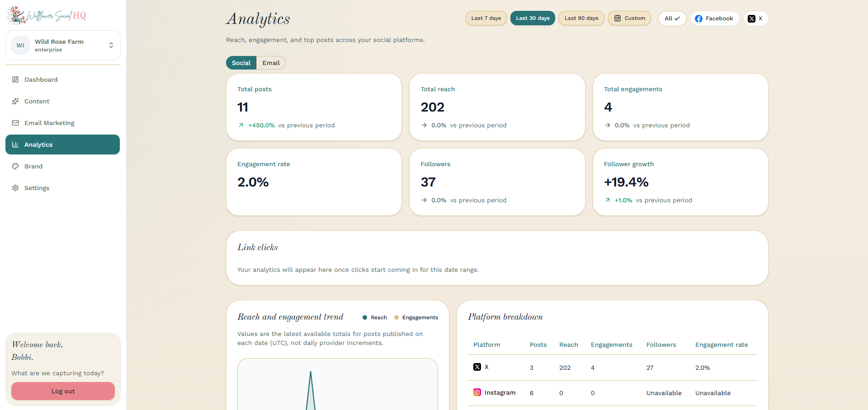Open Email Marketing from the sidebar
Image resolution: width=868 pixels, height=410 pixels.
tap(62, 123)
